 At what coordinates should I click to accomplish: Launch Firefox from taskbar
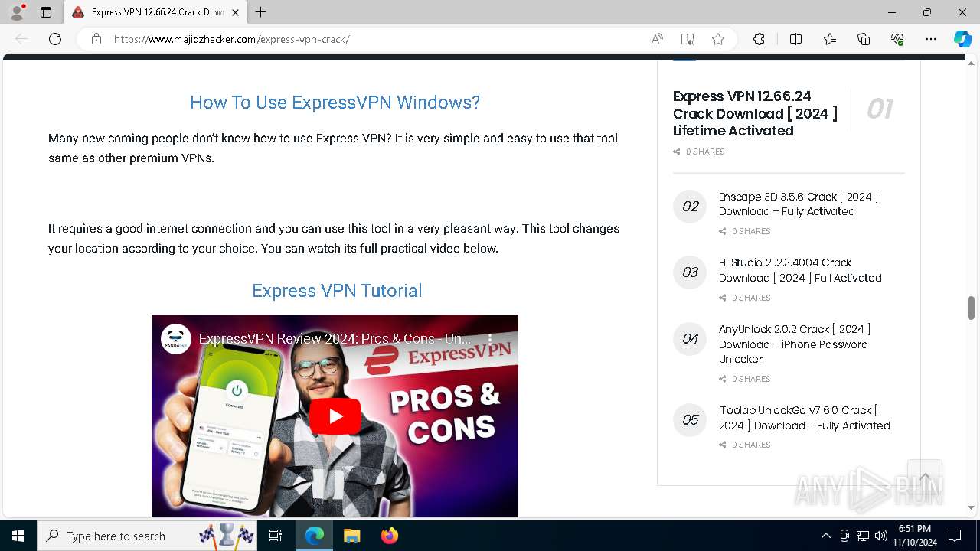[389, 536]
